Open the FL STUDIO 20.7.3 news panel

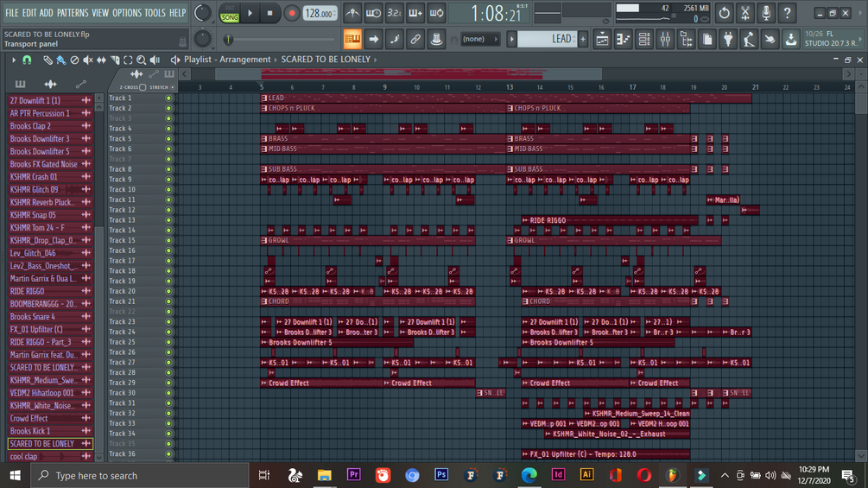pos(833,38)
